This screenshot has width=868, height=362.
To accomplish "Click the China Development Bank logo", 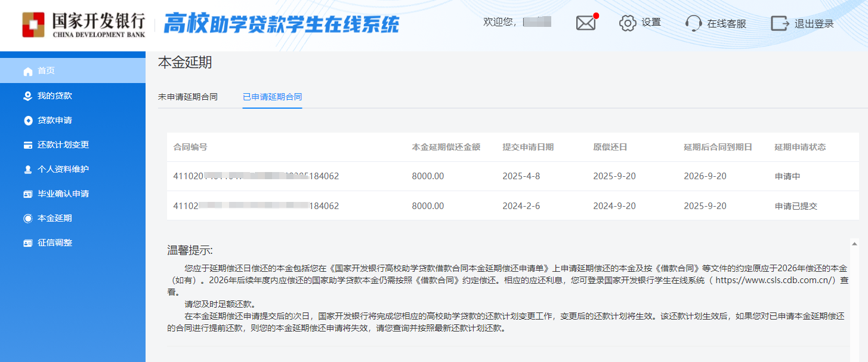I will coord(84,24).
